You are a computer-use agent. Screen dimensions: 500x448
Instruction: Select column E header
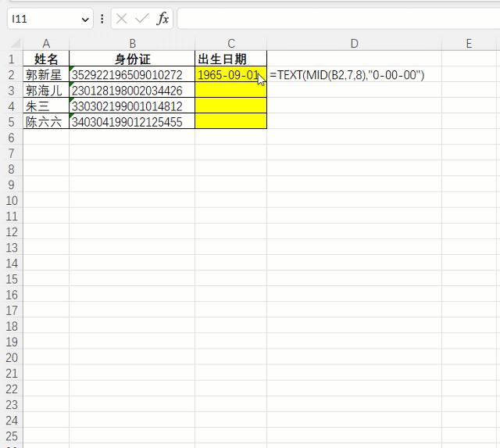[x=469, y=44]
